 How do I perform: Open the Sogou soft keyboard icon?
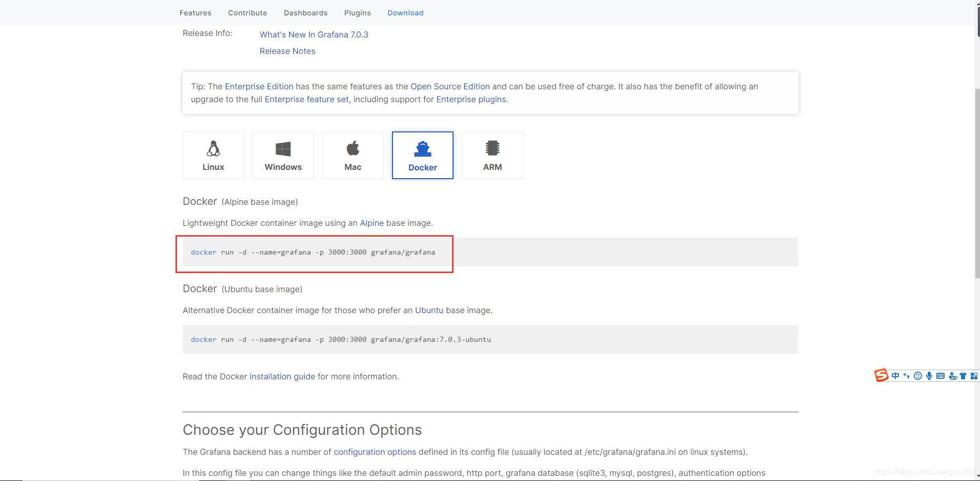(x=940, y=376)
